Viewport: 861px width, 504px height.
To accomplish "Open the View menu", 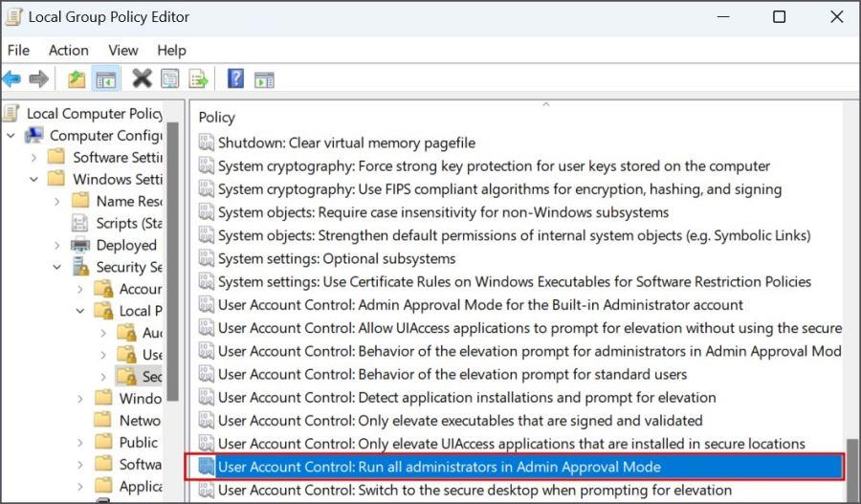I will [x=123, y=50].
